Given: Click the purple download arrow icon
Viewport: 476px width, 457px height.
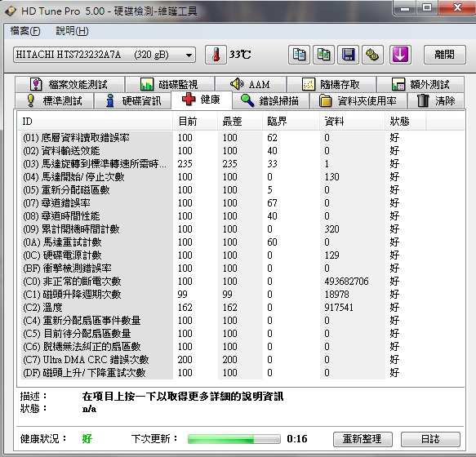Looking at the screenshot, I should click(x=400, y=55).
